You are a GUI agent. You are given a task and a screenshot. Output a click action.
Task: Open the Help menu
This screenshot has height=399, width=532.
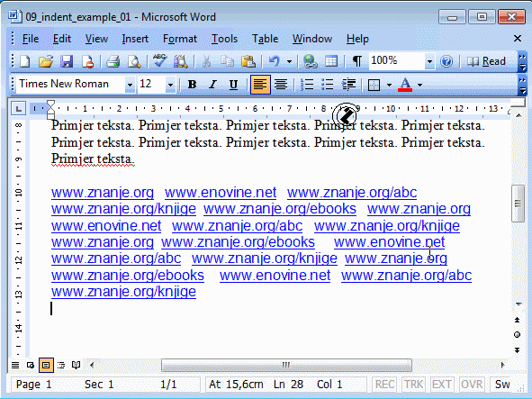point(357,39)
